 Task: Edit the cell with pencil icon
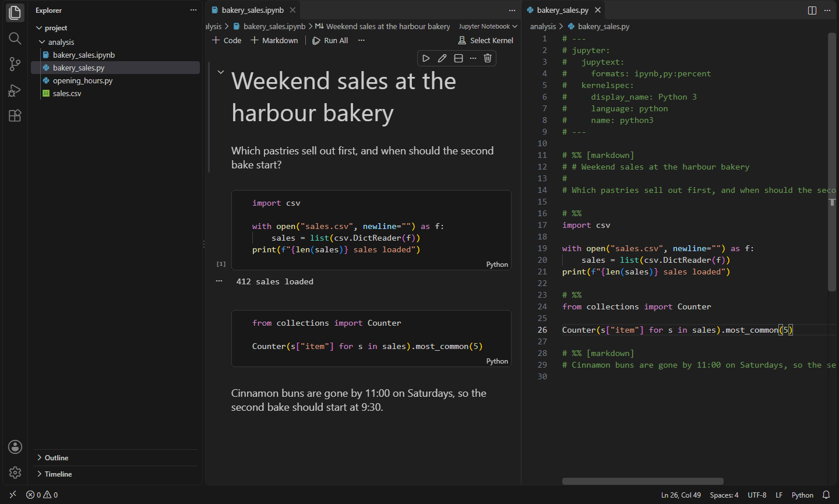(x=442, y=58)
